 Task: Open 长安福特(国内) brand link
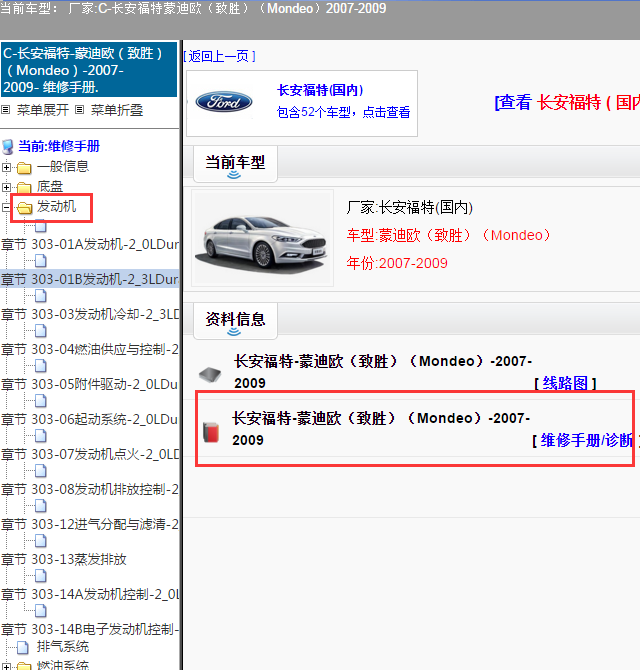pos(320,90)
